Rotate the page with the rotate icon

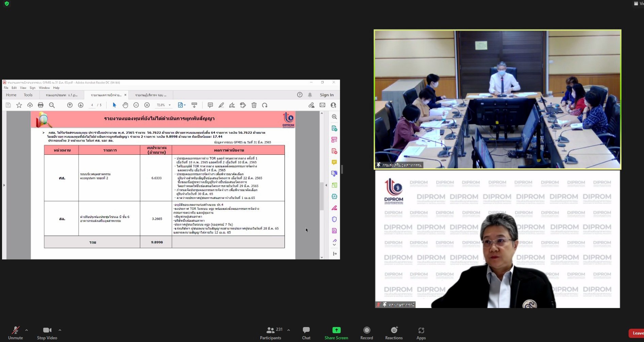(x=265, y=105)
